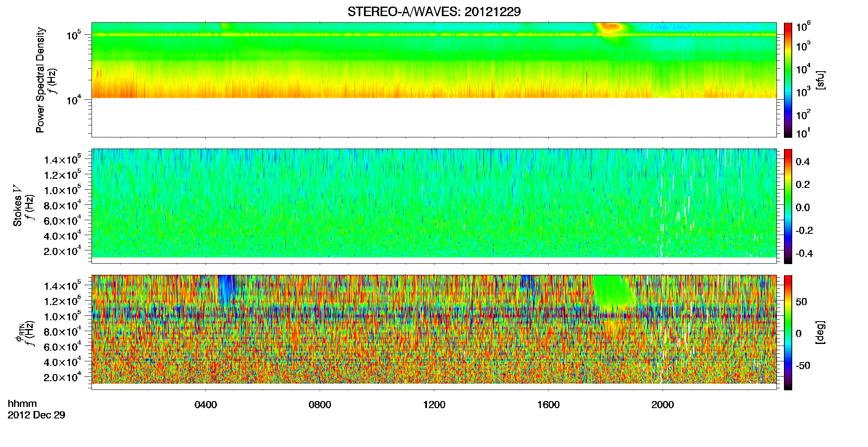This screenshot has height=447, width=868.
Task: Click the green patch in the bottom phi panel
Action: [x=614, y=292]
